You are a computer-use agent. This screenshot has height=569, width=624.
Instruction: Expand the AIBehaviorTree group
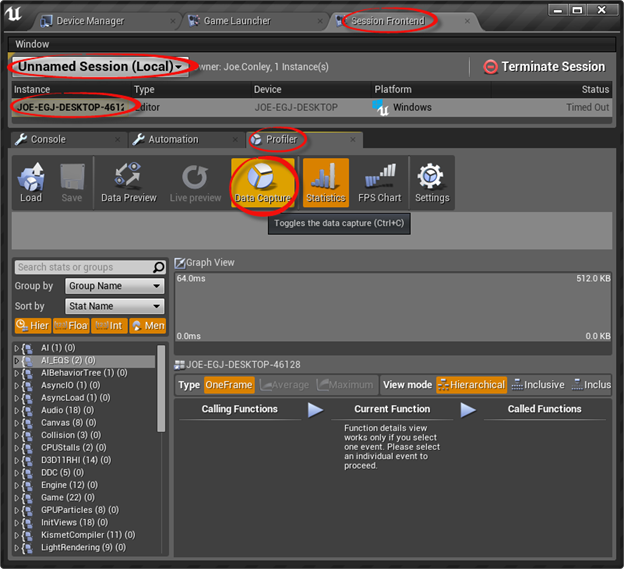(17, 373)
